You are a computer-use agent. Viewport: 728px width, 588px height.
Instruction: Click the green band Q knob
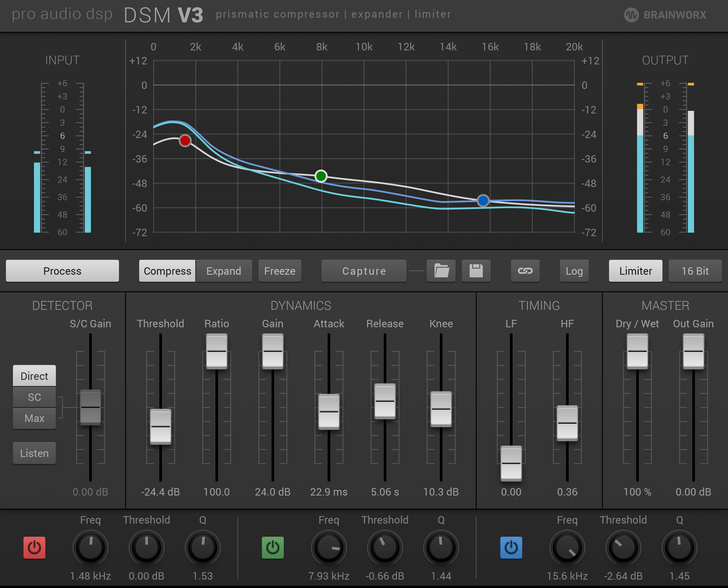click(441, 547)
